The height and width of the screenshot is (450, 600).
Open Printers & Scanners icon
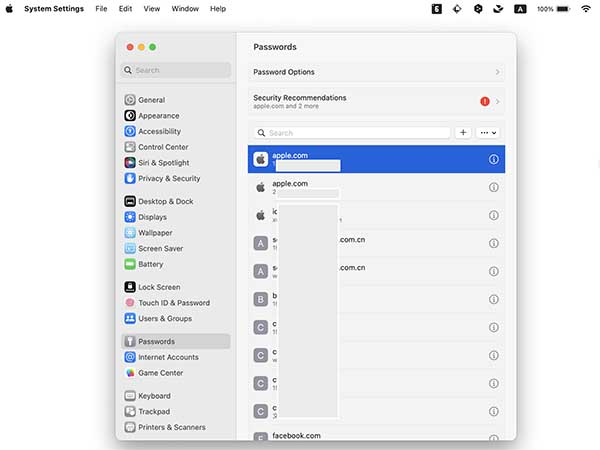(130, 427)
